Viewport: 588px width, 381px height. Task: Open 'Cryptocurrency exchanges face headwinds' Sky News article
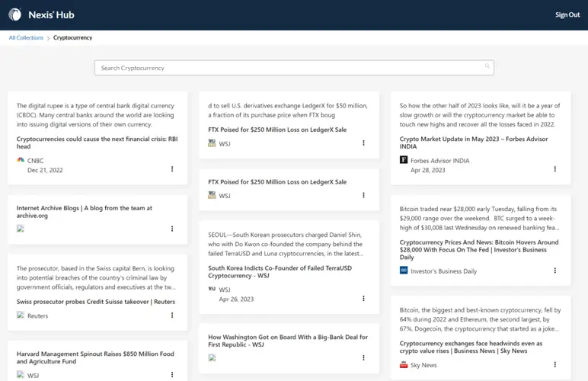click(x=471, y=347)
